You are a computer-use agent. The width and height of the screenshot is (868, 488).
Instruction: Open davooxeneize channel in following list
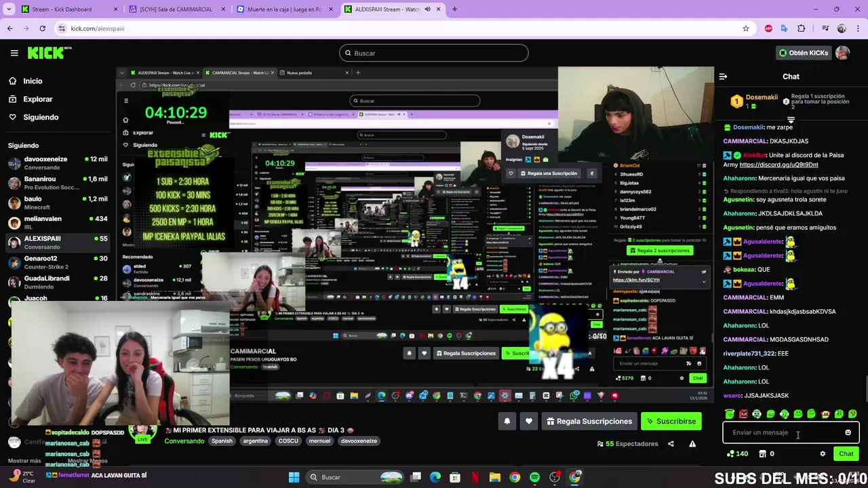coord(58,163)
